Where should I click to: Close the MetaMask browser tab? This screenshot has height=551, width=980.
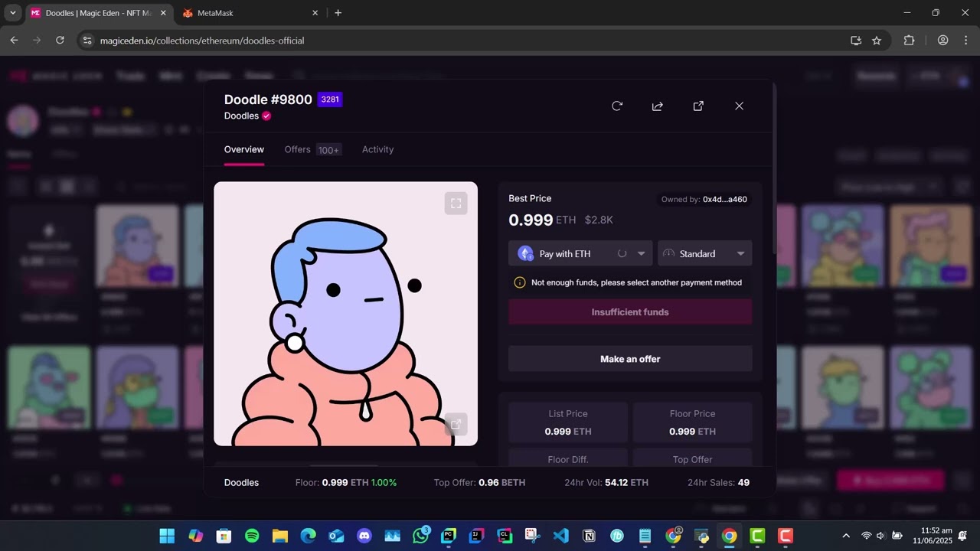click(315, 13)
